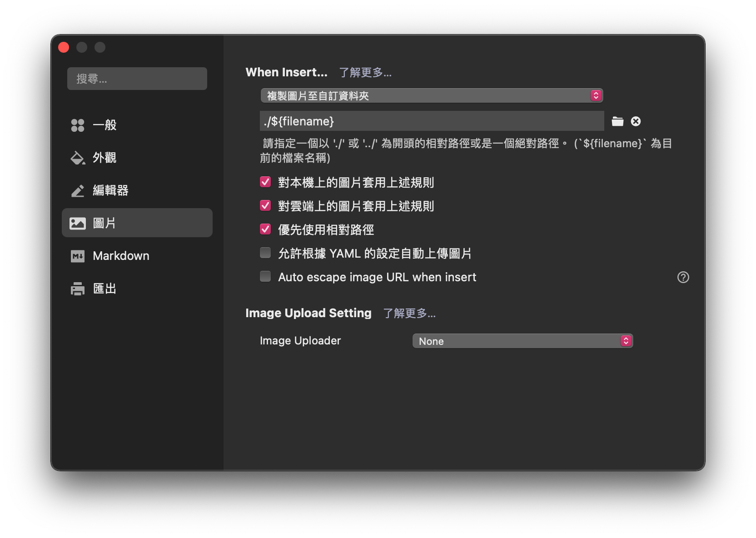Switch to the 外觀 preferences section

(137, 158)
